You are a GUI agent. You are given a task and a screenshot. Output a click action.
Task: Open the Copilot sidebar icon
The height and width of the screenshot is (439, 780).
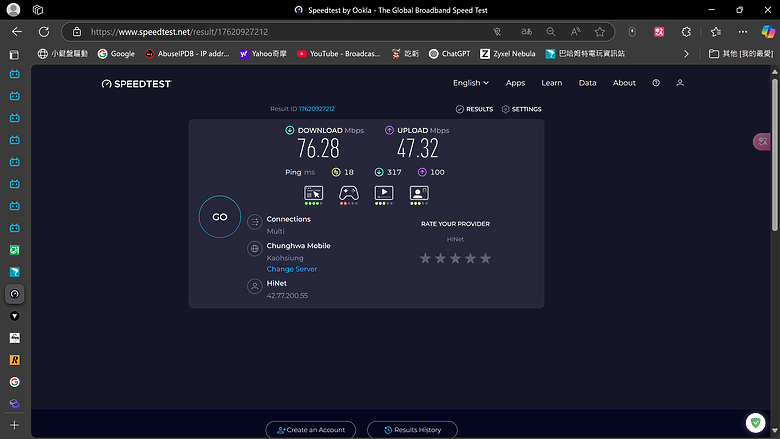(x=768, y=32)
